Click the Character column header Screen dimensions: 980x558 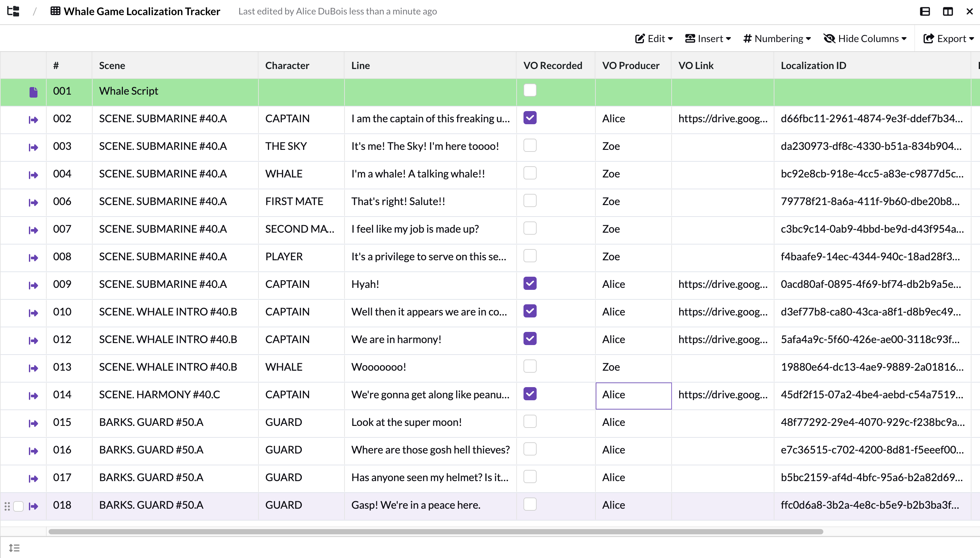pyautogui.click(x=301, y=65)
